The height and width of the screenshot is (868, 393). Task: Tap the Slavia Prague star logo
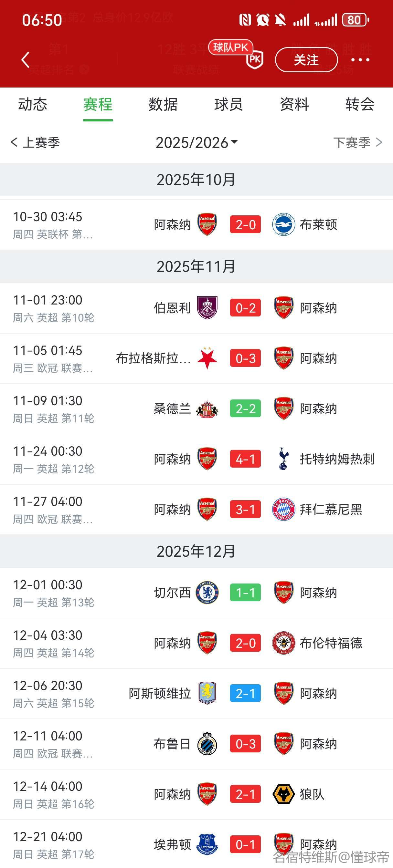pyautogui.click(x=207, y=358)
